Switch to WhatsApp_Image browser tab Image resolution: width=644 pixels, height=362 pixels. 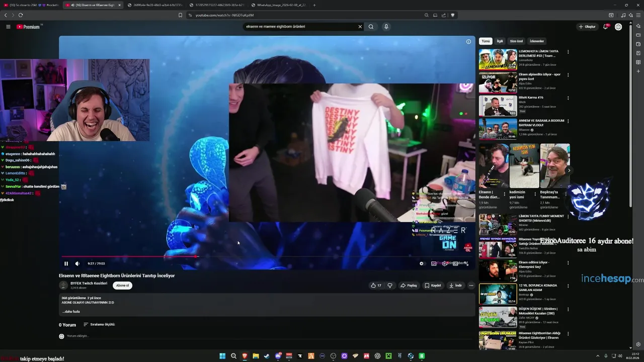278,5
